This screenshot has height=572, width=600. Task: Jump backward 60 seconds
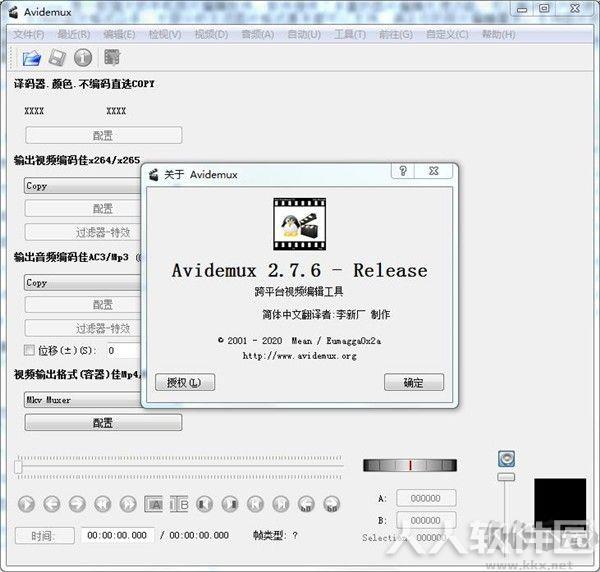[x=306, y=504]
